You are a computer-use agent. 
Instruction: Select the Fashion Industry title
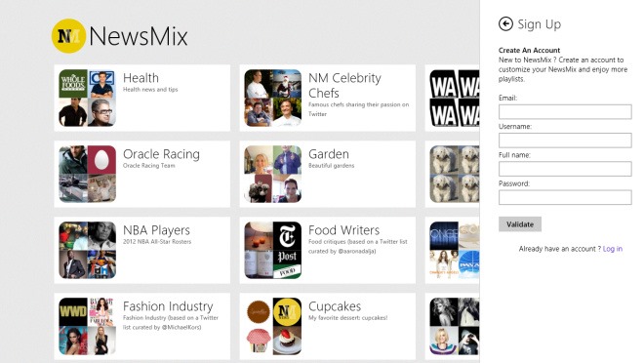tap(168, 306)
